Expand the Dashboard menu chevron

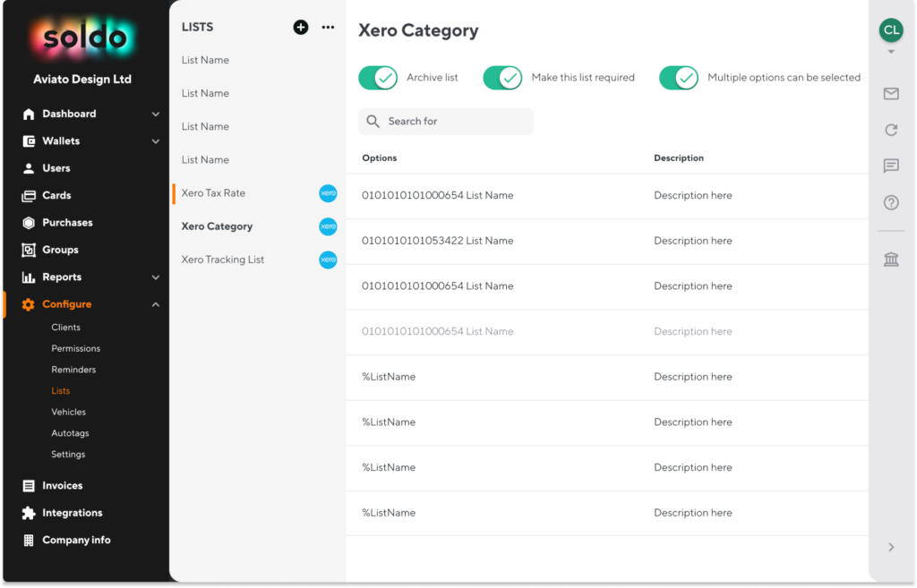[x=156, y=114]
